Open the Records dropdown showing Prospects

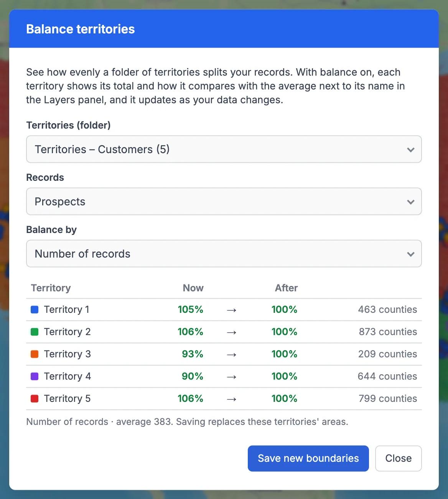point(224,202)
